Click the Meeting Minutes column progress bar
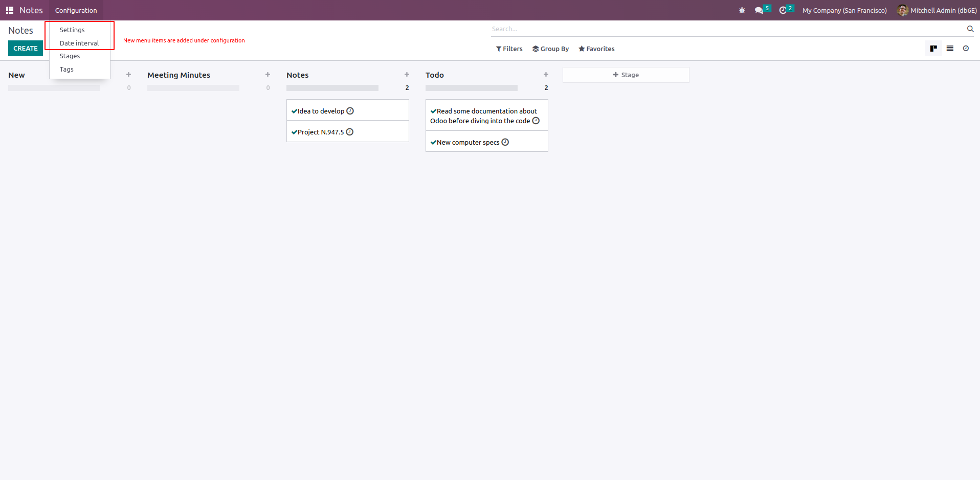Image resolution: width=980 pixels, height=480 pixels. point(193,88)
